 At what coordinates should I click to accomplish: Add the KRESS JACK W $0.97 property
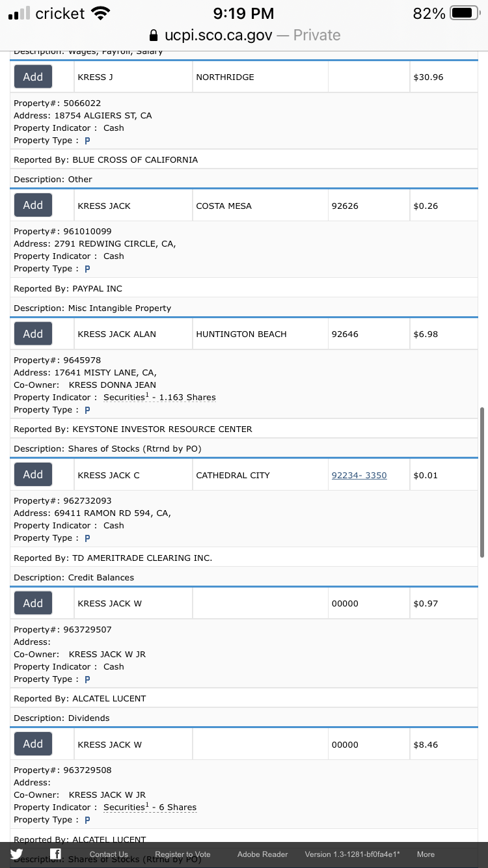(33, 603)
